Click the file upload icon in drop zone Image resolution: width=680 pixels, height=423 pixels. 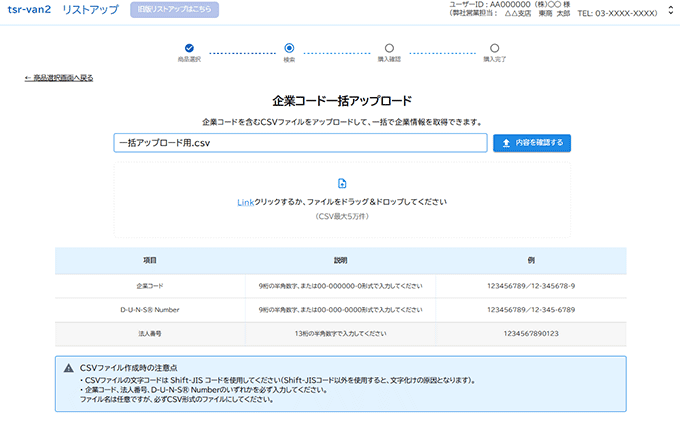[x=342, y=183]
